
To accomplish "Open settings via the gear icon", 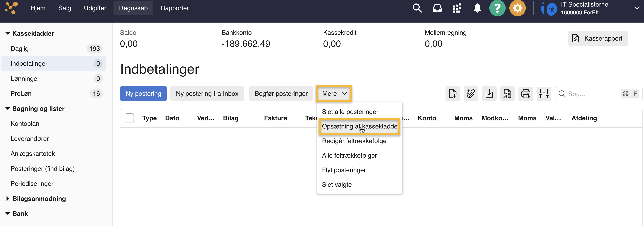I will pos(518,8).
